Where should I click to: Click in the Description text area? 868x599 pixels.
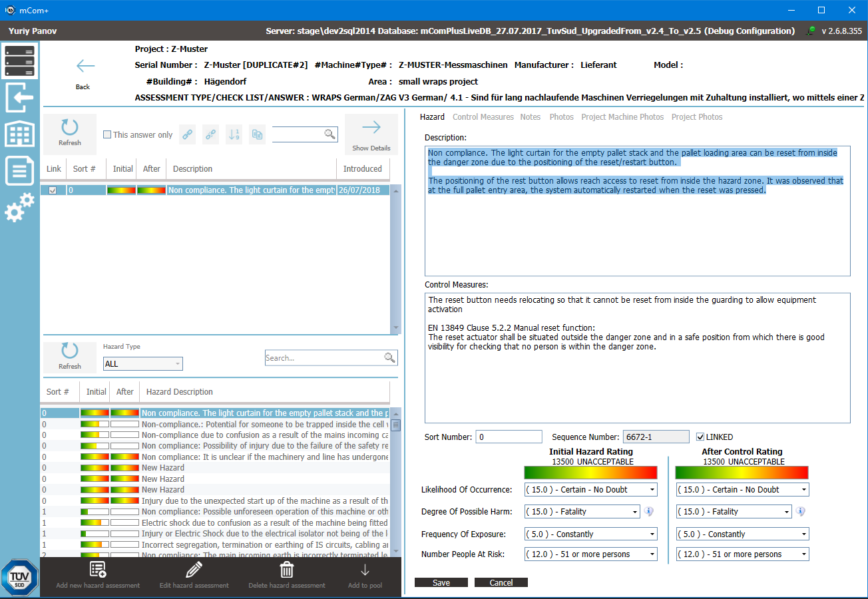638,211
